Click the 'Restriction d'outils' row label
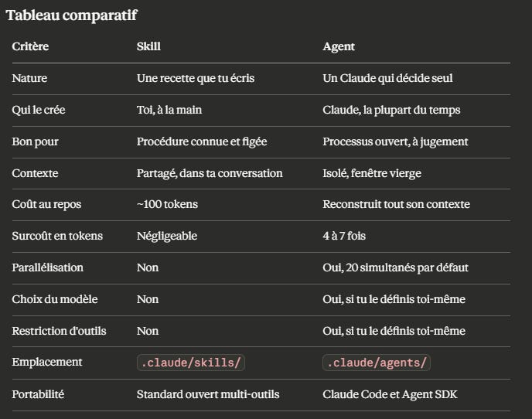This screenshot has width=532, height=419. (59, 331)
